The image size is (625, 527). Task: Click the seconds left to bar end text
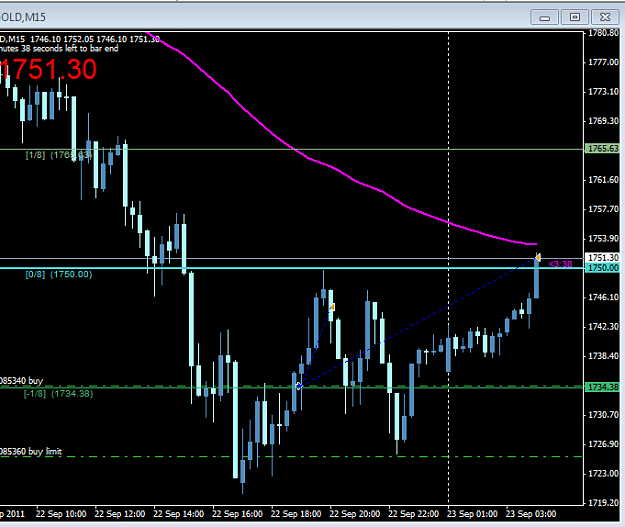tap(59, 49)
